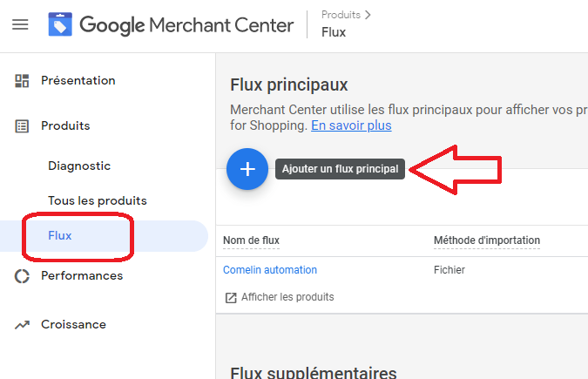Sort by Nom de flux column header

pyautogui.click(x=251, y=240)
